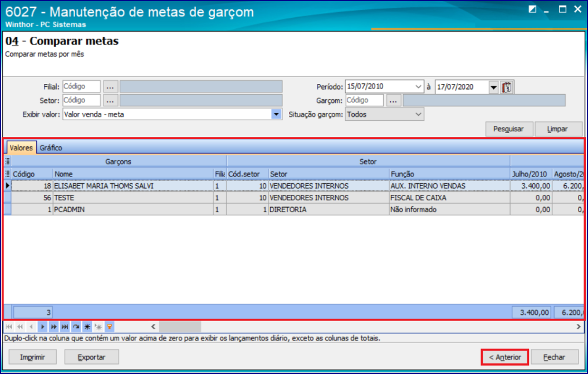
Task: Click the grey go-to-bookmark asterisk icon
Action: [99, 327]
